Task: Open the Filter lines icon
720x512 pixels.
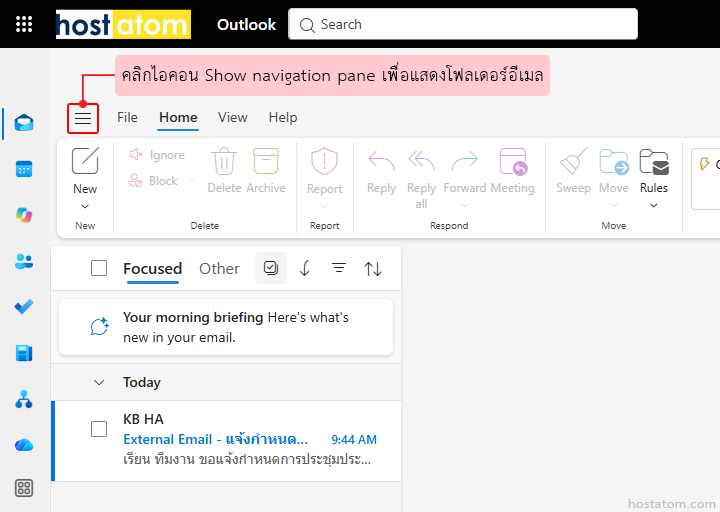Action: point(339,268)
